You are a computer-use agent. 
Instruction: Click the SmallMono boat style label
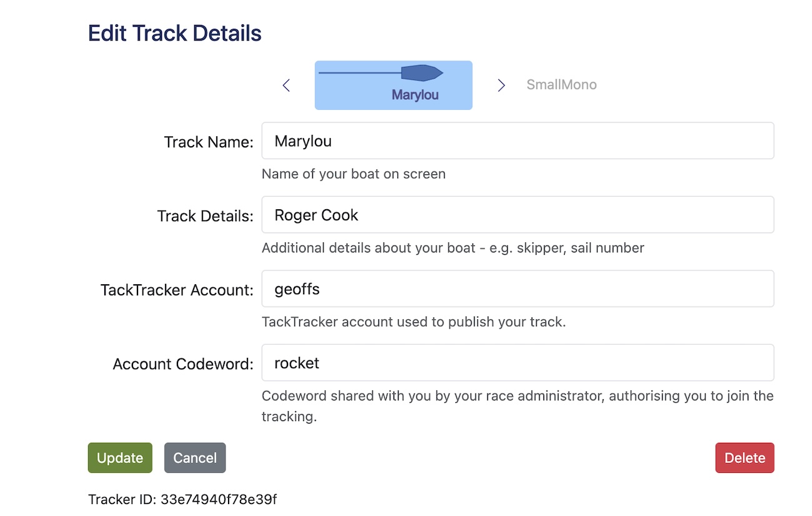561,85
